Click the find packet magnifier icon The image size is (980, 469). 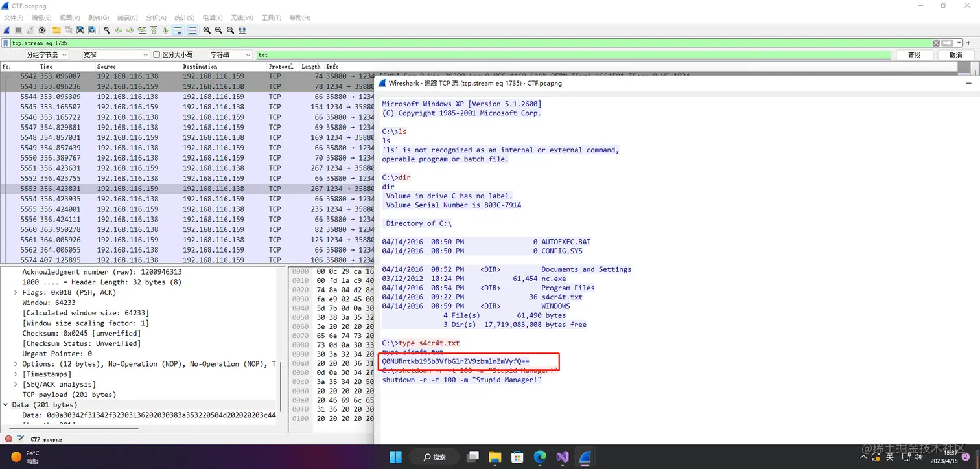point(107,30)
